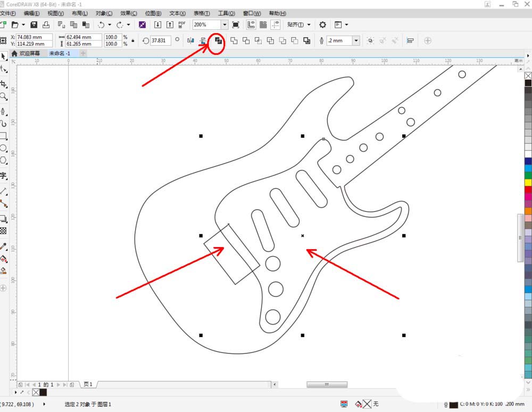Click Publish to PDF icon
This screenshot has width=532, height=412.
click(182, 24)
